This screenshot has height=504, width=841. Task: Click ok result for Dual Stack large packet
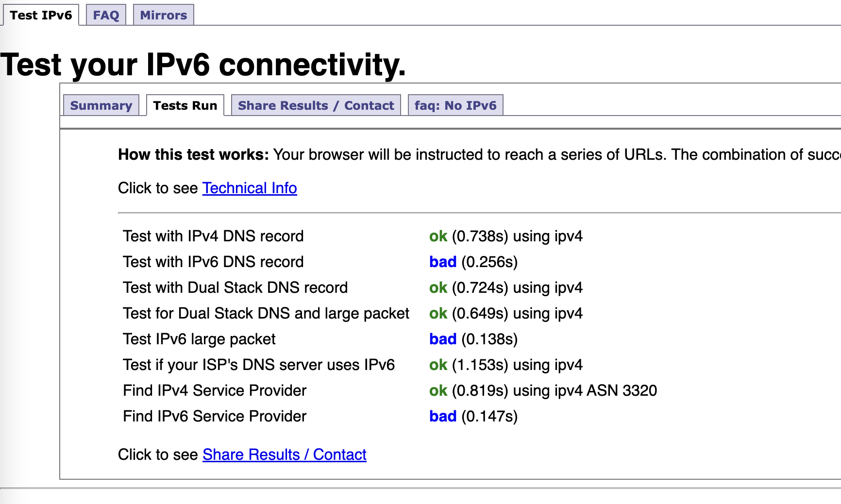438,313
